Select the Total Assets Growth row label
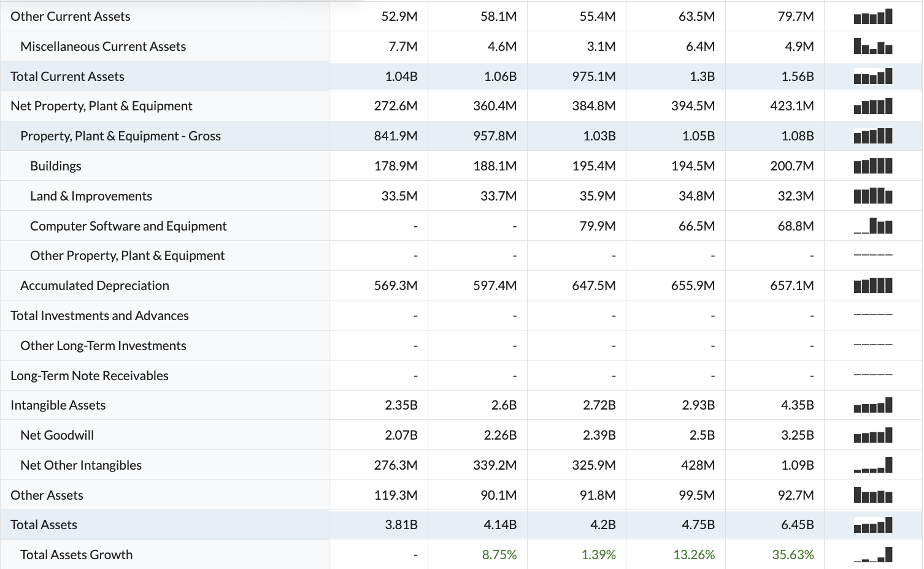Screen dimensions: 924x569 76,555
